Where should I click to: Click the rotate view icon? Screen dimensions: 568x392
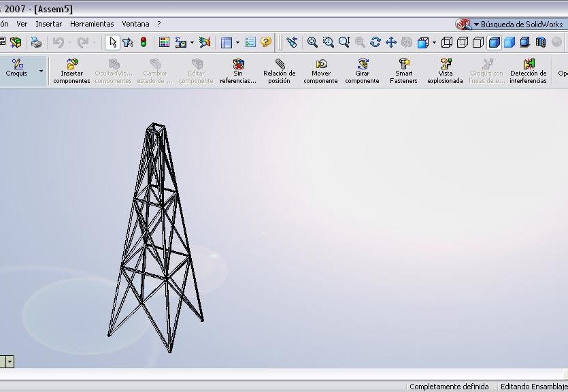[x=375, y=42]
